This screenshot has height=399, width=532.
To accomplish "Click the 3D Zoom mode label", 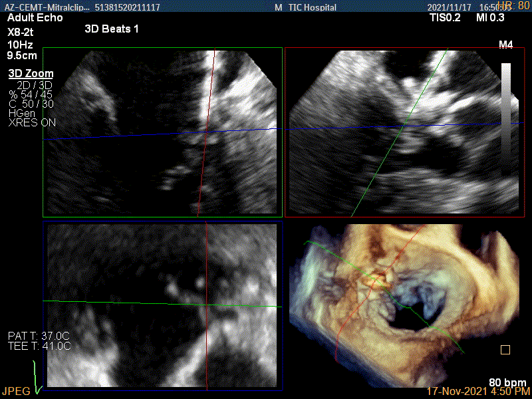I will (x=31, y=74).
